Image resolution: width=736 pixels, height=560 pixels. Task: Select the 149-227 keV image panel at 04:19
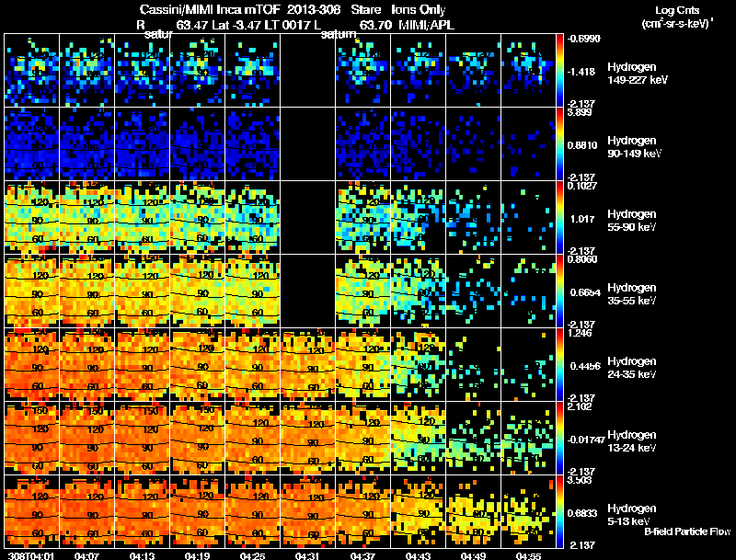click(x=197, y=71)
